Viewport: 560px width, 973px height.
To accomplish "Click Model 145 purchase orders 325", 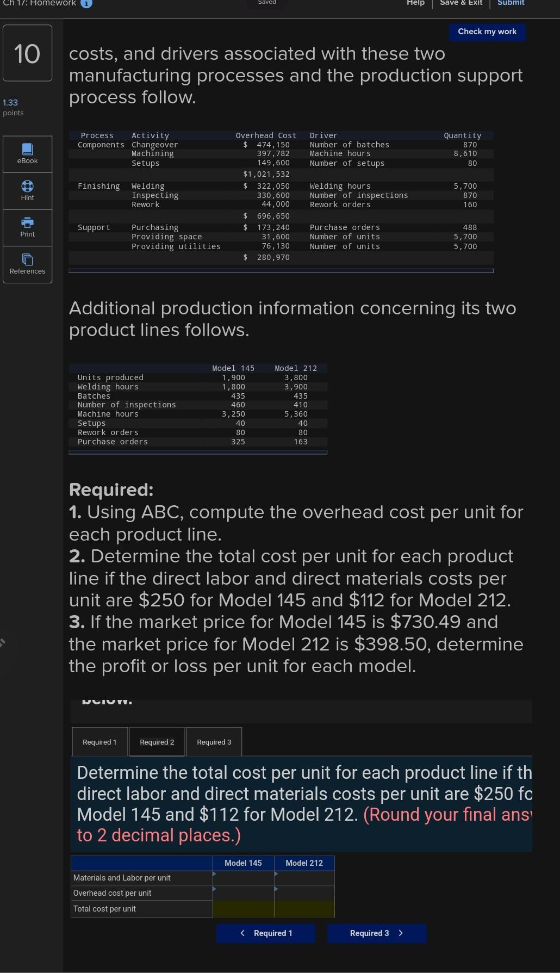I will coord(238,442).
